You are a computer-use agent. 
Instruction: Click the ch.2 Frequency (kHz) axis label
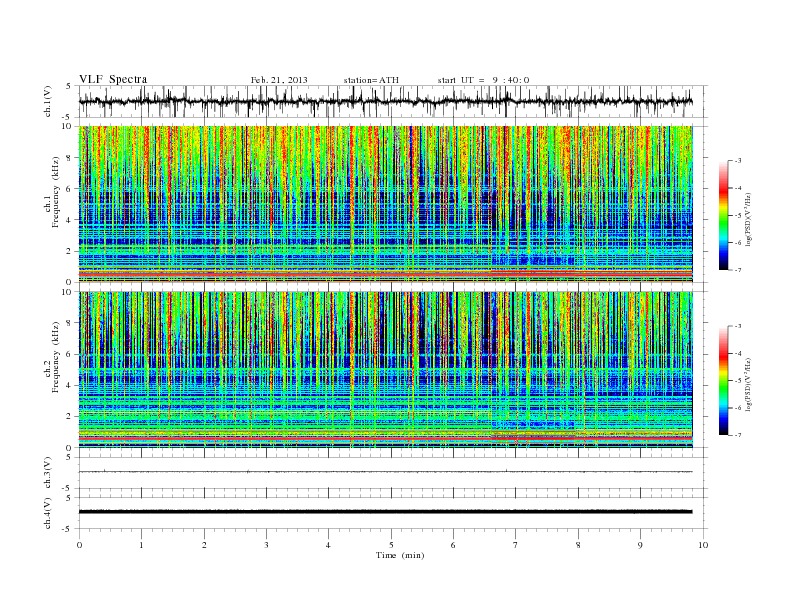point(52,356)
